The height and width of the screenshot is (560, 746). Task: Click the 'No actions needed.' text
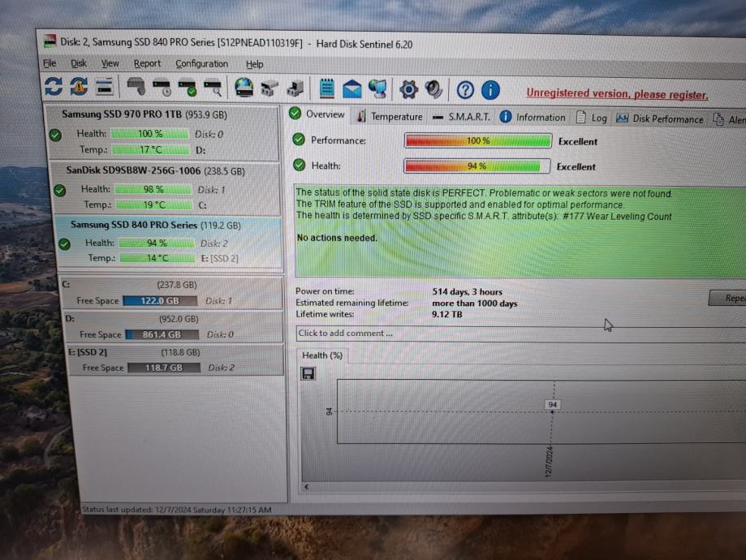(337, 238)
